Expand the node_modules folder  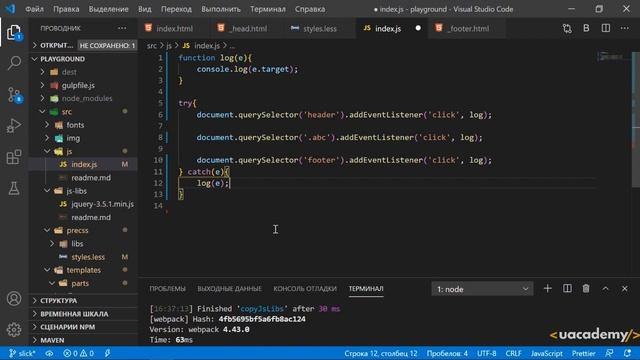pyautogui.click(x=87, y=98)
